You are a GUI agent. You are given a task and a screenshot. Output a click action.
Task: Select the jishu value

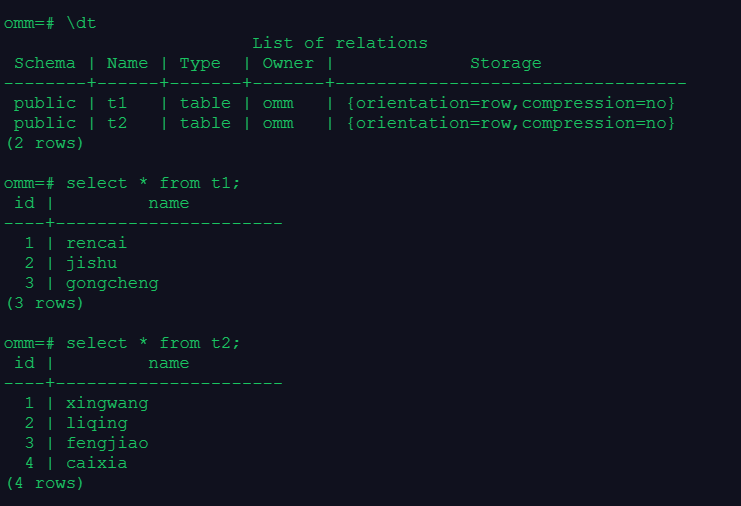tap(92, 263)
